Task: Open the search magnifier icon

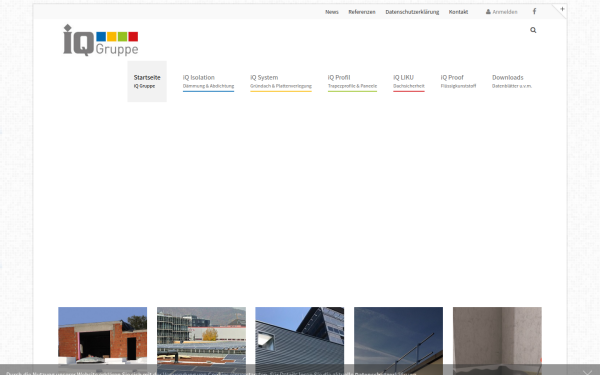Action: click(x=533, y=30)
